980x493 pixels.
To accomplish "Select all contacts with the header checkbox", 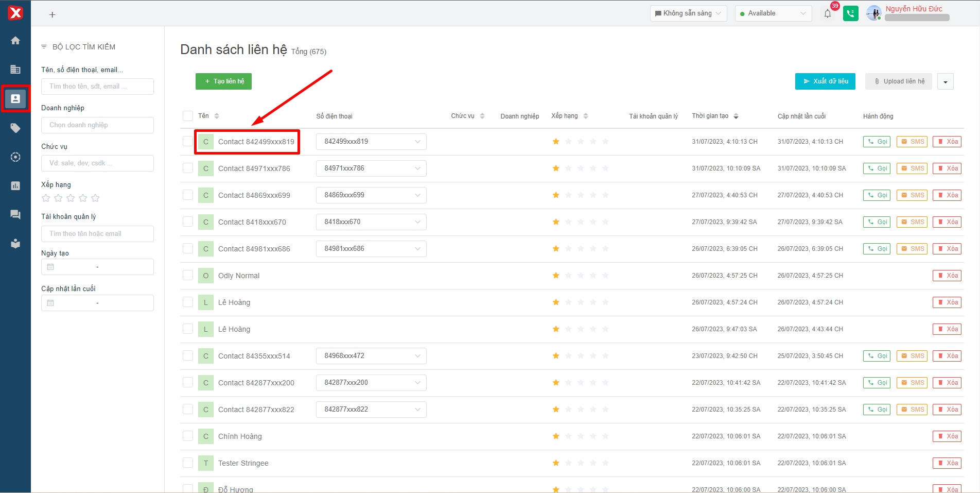I will (188, 116).
